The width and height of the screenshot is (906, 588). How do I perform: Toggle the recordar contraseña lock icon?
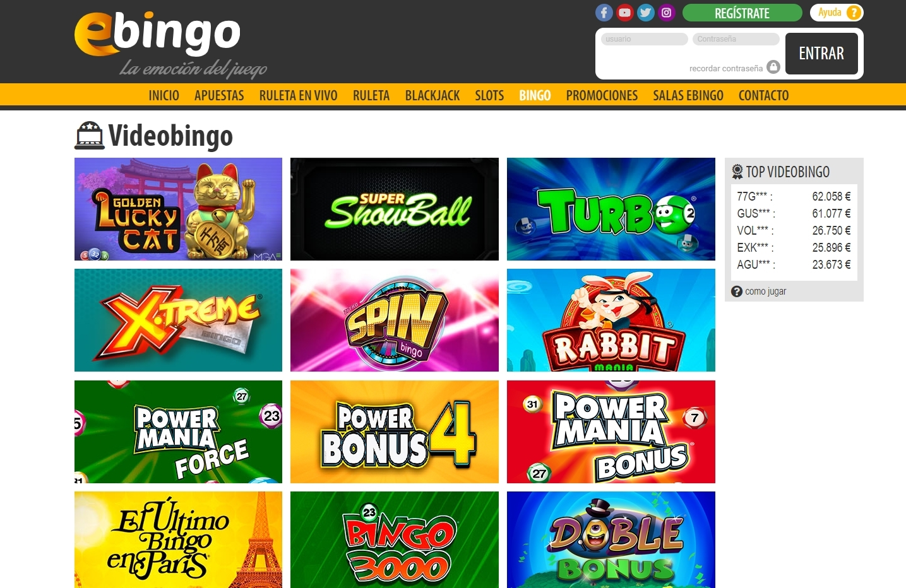(x=773, y=67)
